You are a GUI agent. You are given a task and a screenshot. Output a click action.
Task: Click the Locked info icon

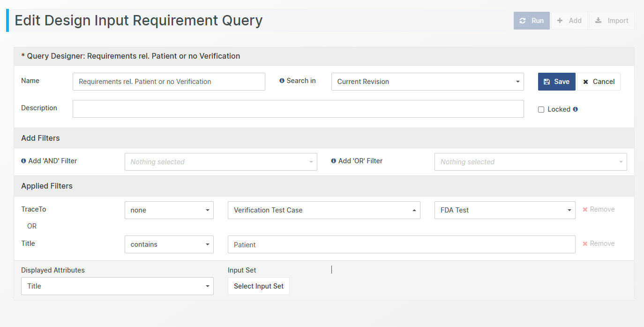pos(575,109)
